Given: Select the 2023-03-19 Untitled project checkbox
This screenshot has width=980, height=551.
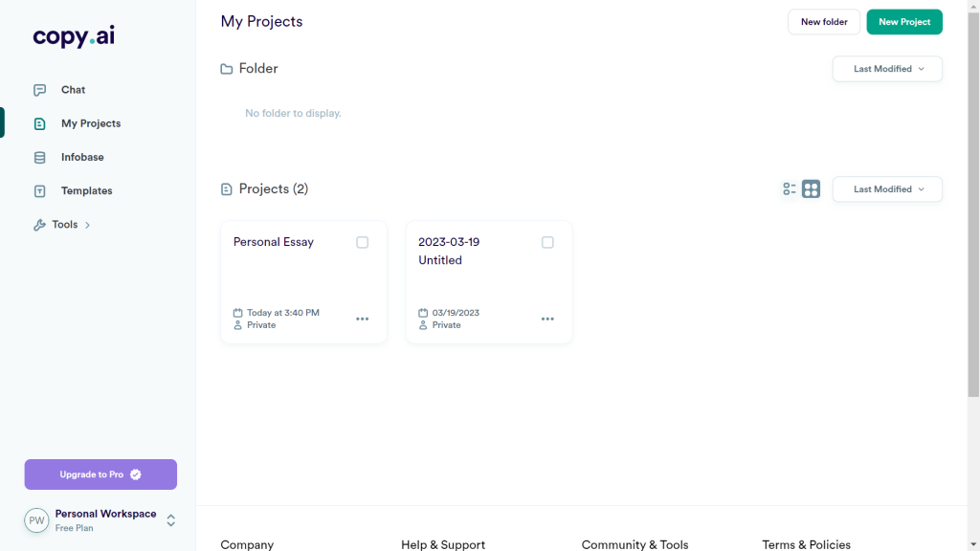Looking at the screenshot, I should (x=547, y=242).
